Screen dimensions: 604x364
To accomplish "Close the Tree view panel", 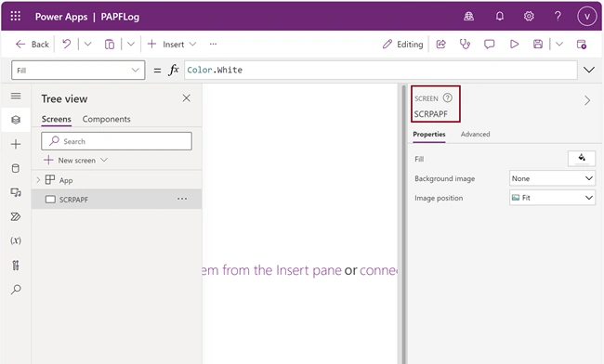I will [x=187, y=98].
